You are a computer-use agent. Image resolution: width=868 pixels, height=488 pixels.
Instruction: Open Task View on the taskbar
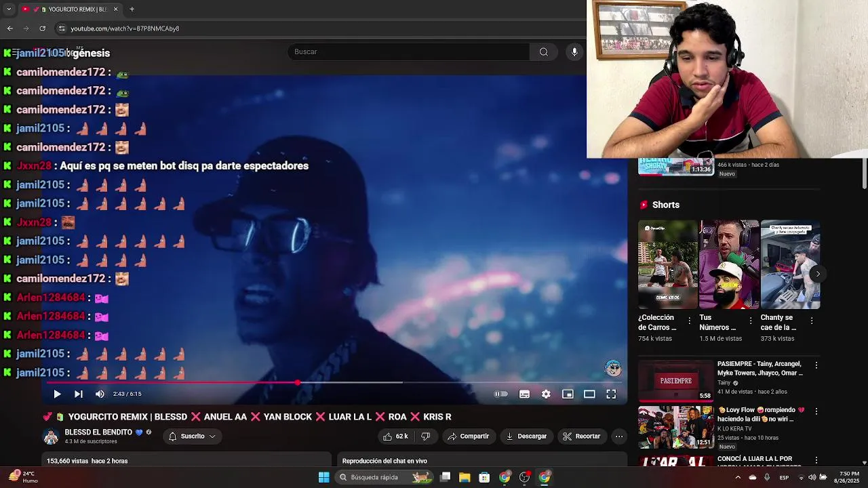(x=445, y=477)
